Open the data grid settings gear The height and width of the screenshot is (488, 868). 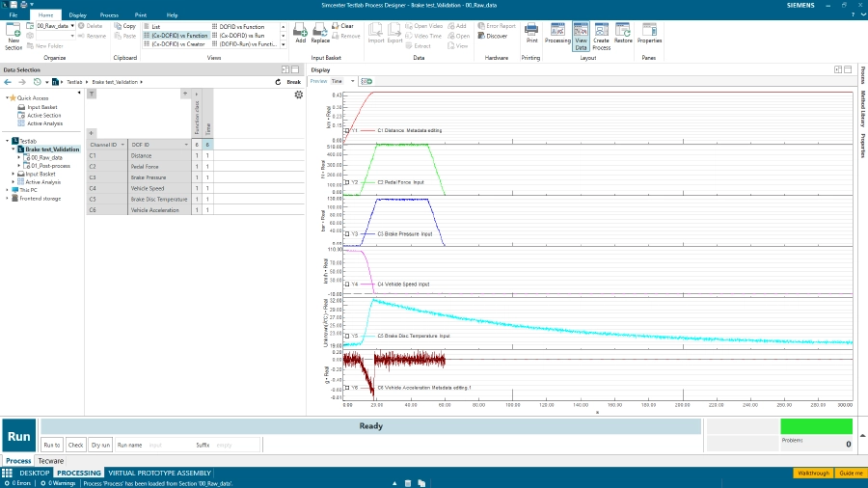(299, 95)
